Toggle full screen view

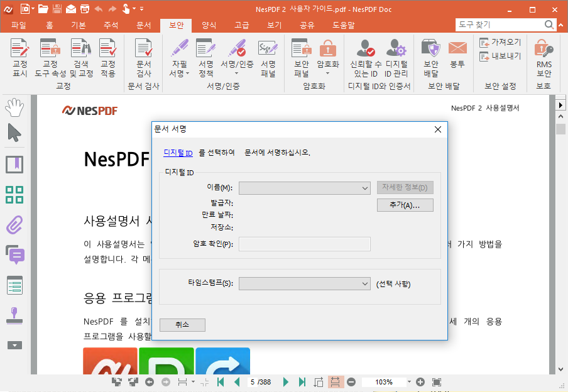tap(437, 382)
